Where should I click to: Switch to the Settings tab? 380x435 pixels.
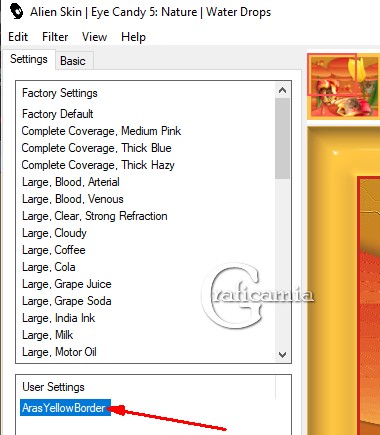click(x=29, y=59)
